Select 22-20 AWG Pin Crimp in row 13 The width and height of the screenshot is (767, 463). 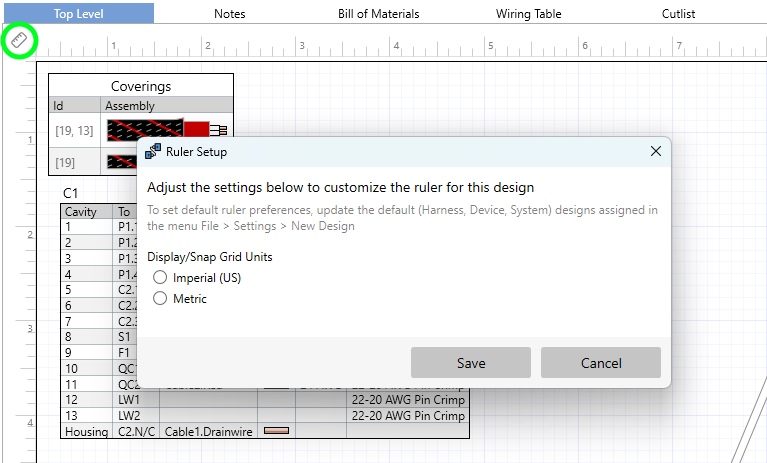tap(408, 416)
